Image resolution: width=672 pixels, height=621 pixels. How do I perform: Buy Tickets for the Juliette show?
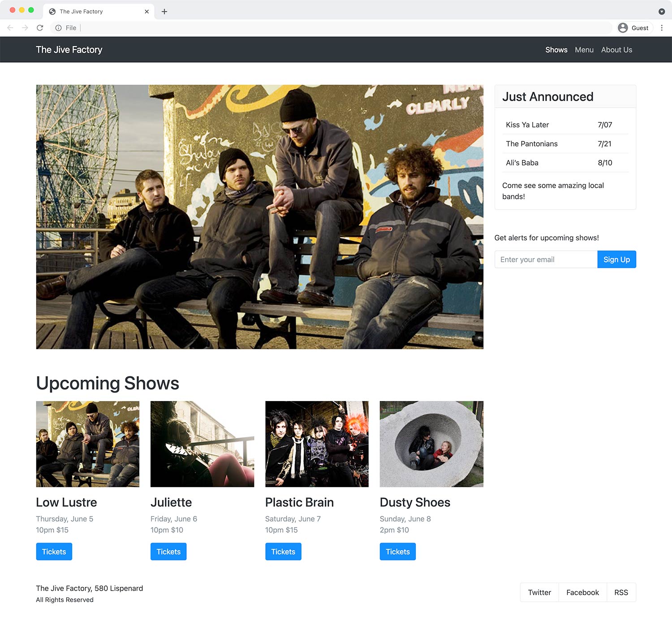pos(168,552)
